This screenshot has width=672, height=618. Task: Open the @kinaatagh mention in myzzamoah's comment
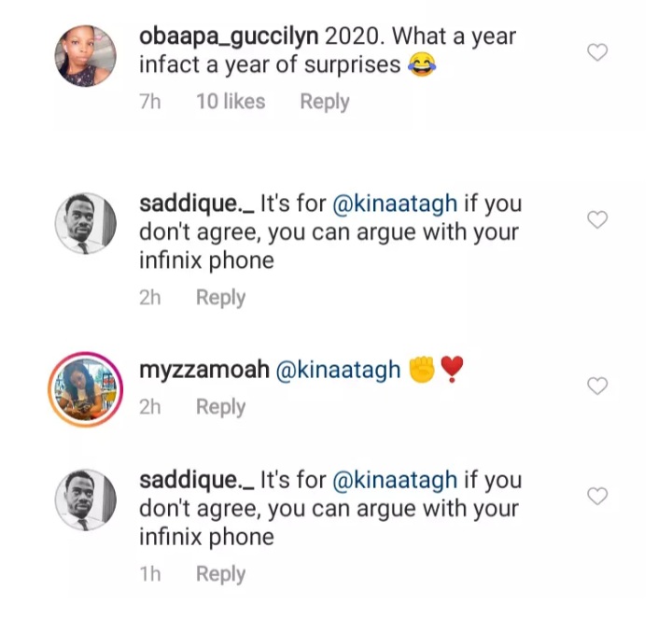pyautogui.click(x=337, y=371)
